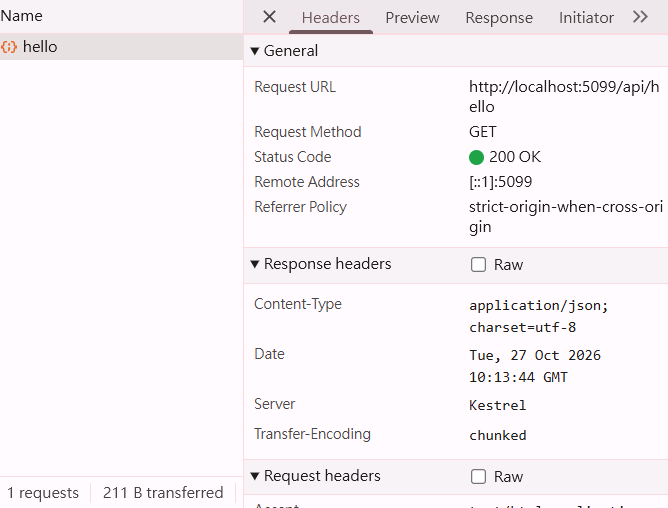The width and height of the screenshot is (668, 508).
Task: Open the Response tab
Action: pyautogui.click(x=499, y=17)
